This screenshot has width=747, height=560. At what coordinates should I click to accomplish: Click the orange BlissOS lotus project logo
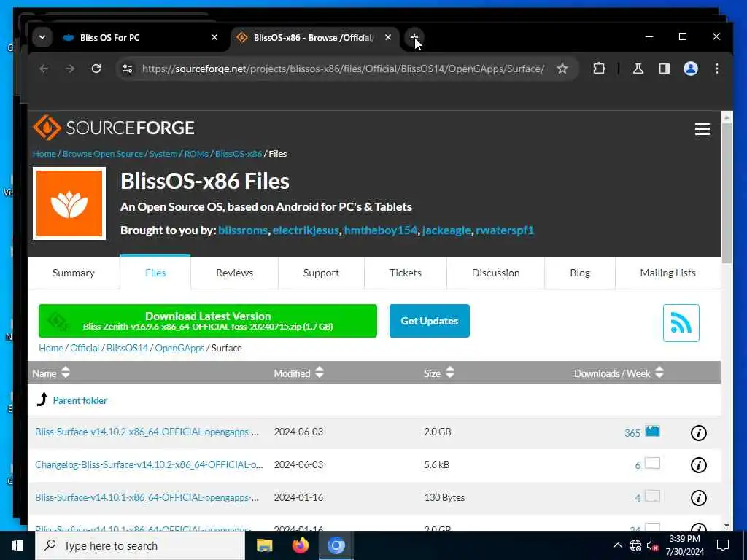click(69, 203)
